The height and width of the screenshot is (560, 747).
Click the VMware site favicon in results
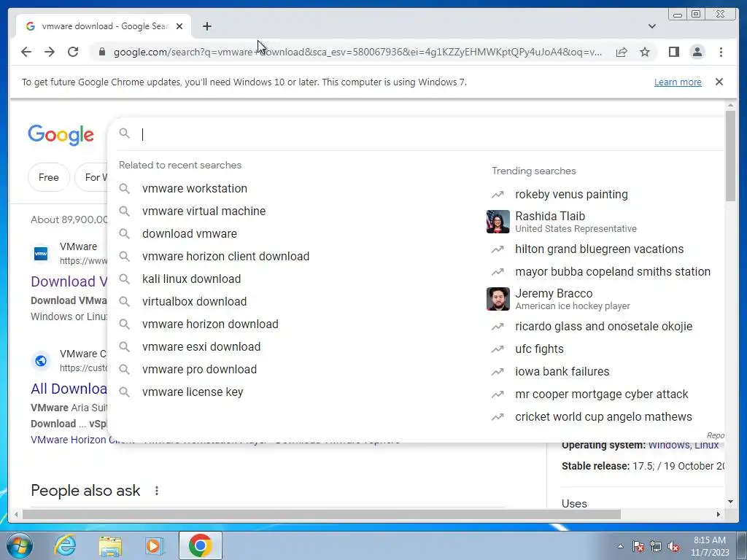click(41, 253)
